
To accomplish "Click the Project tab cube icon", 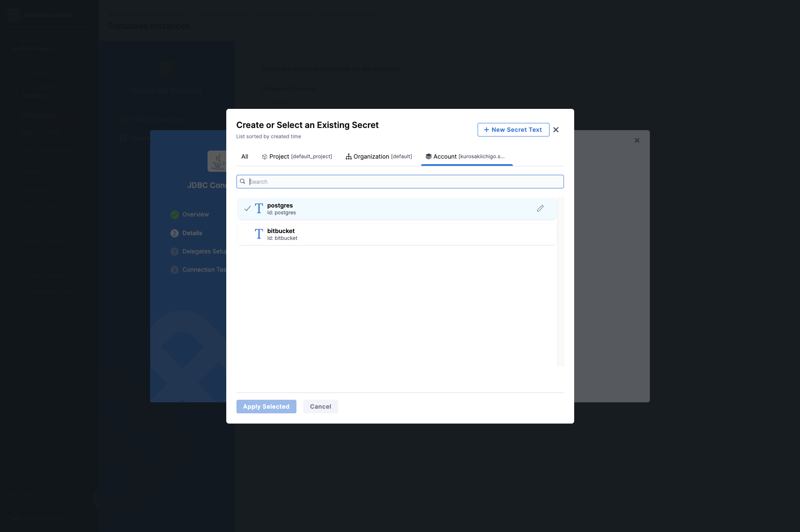I will 265,157.
